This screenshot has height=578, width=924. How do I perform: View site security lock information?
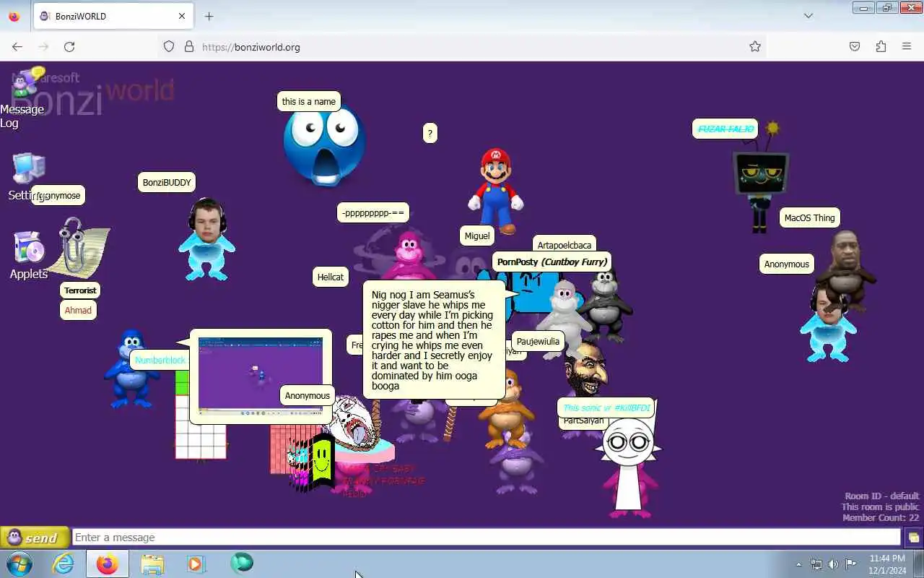click(189, 46)
